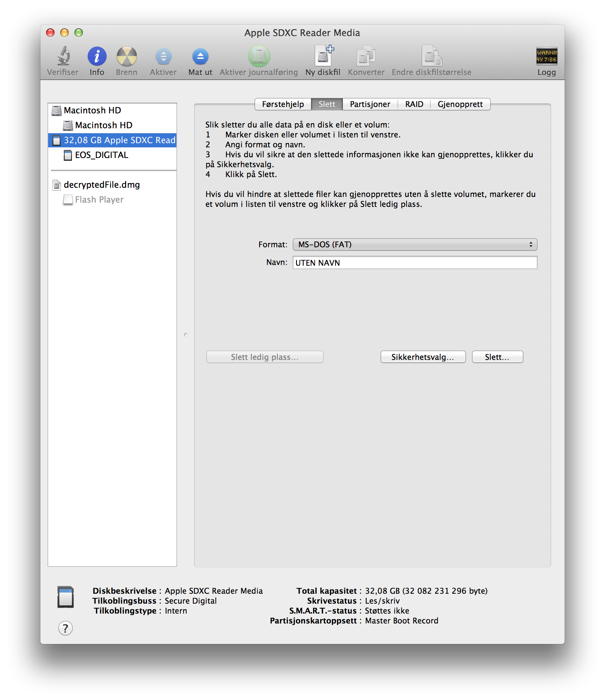This screenshot has width=605, height=700.
Task: Click the yellow minimize window button
Action: (64, 33)
